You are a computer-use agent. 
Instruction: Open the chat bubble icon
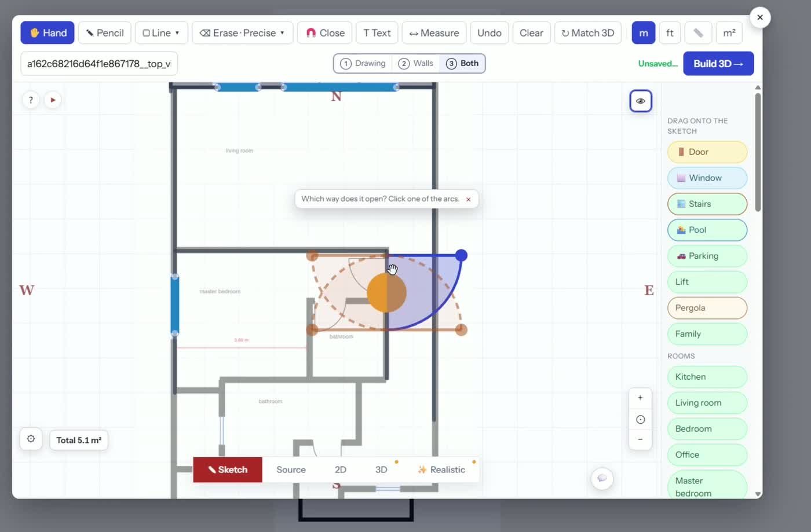(x=602, y=478)
